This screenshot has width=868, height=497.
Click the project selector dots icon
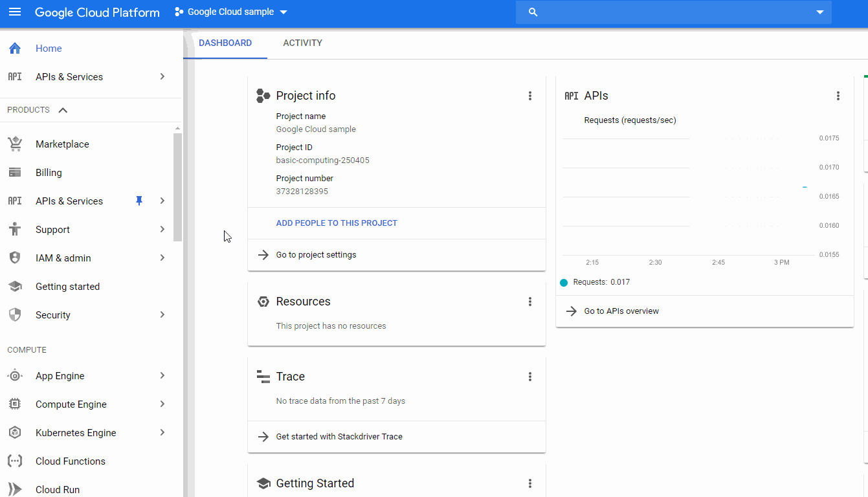coord(179,12)
